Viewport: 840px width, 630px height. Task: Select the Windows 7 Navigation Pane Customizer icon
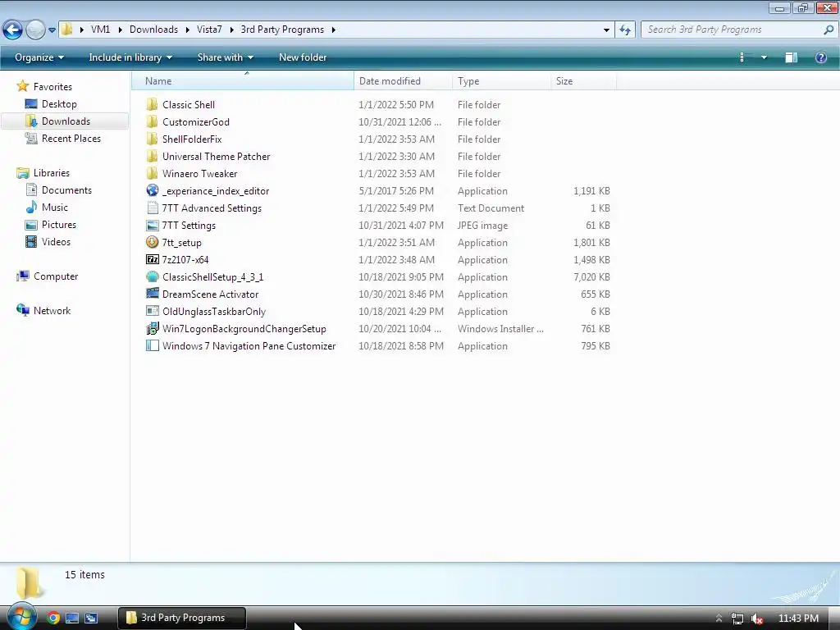152,345
